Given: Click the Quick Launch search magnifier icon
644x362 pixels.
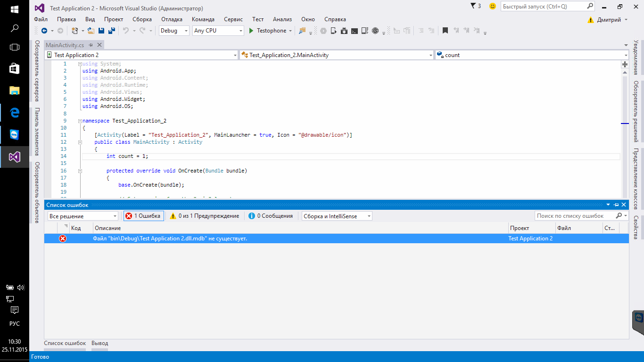Looking at the screenshot, I should tap(590, 6).
